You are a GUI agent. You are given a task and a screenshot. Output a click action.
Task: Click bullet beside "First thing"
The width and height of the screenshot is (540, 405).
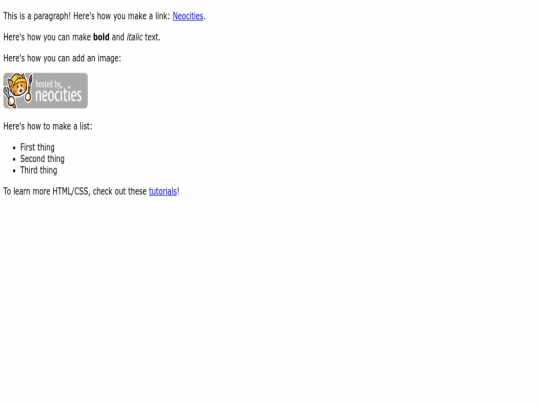point(14,148)
